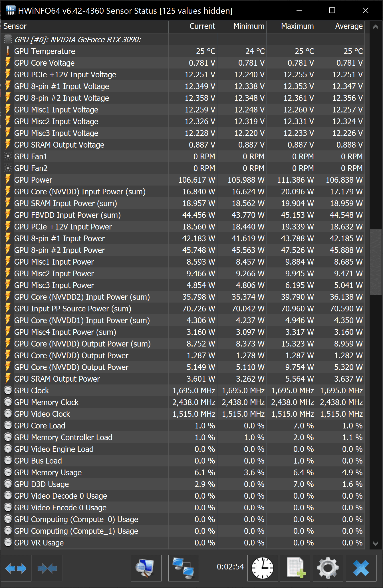The image size is (383, 588).
Task: Select the GPU 8-pin #1 Input Voltage row
Action: (x=183, y=86)
